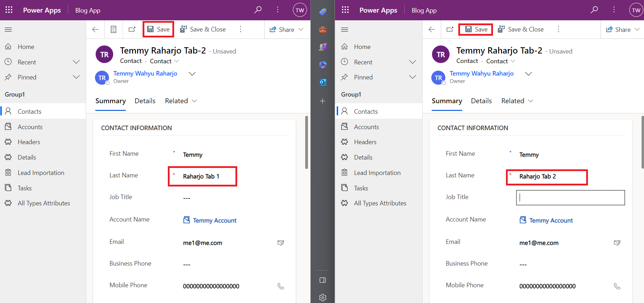Click Last Name field Raharjo Tab 1
This screenshot has height=303, width=644.
(203, 176)
